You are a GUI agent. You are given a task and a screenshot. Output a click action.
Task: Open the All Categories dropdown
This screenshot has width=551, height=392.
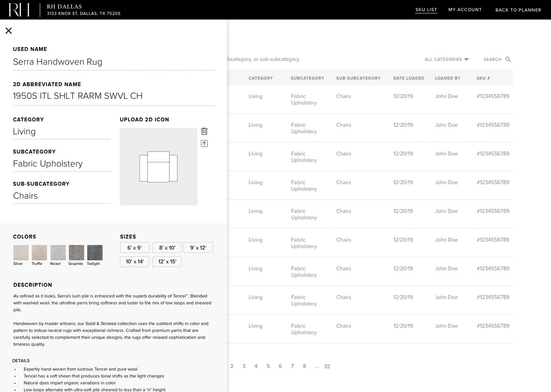pos(447,59)
